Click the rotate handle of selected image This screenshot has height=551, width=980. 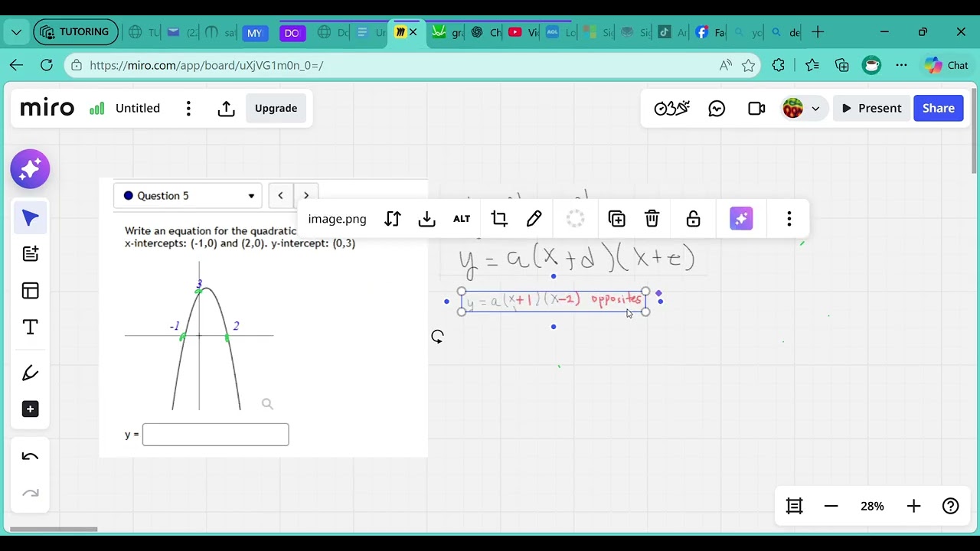437,337
